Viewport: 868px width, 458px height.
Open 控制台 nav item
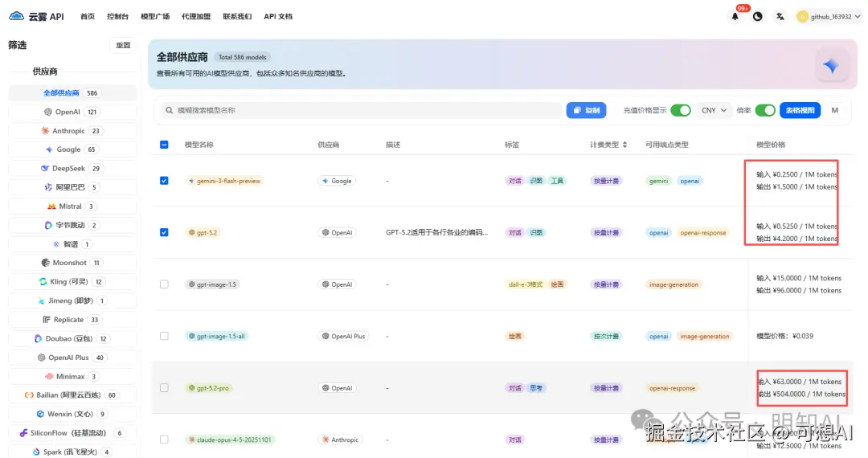117,17
